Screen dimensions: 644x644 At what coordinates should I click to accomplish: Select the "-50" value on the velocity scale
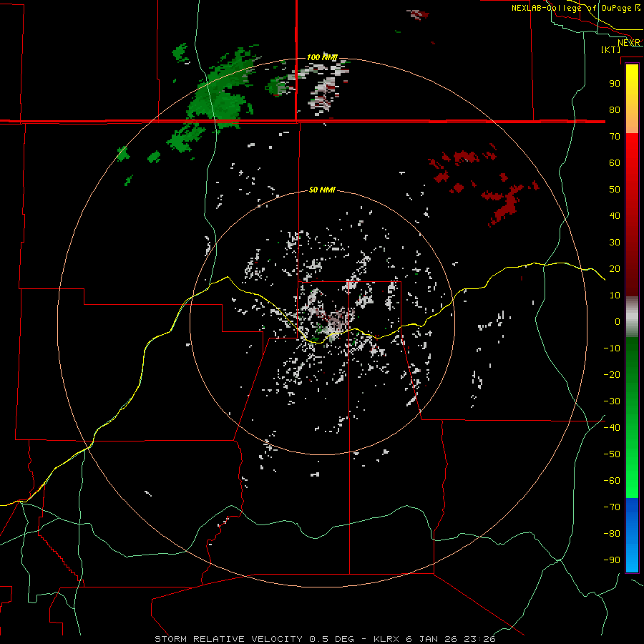612,454
